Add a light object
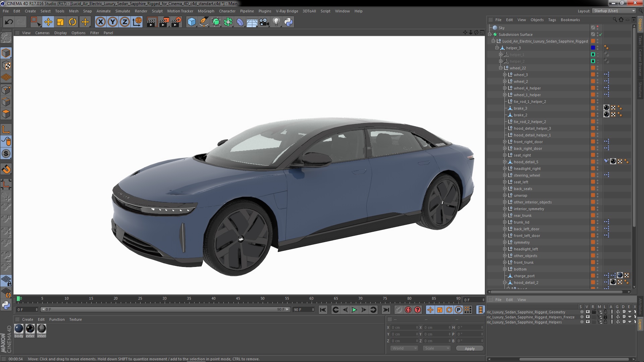 pos(276,22)
